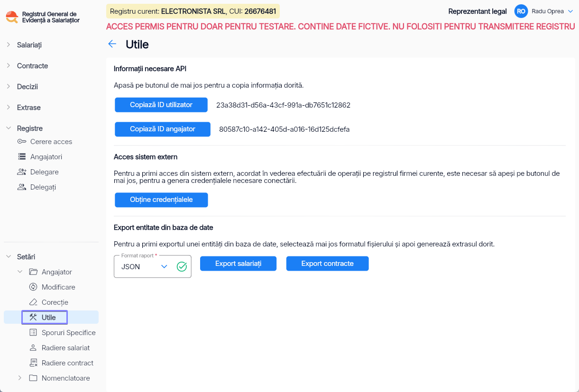Viewport: 579px width, 392px height.
Task: Click the Registru curent ELECTRONISTA SRL banner
Action: pyautogui.click(x=193, y=11)
